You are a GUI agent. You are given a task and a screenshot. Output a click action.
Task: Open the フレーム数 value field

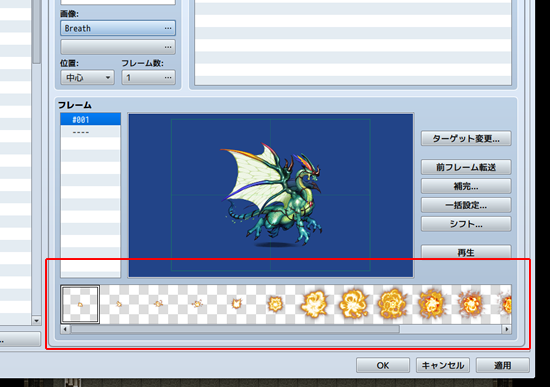(x=148, y=77)
